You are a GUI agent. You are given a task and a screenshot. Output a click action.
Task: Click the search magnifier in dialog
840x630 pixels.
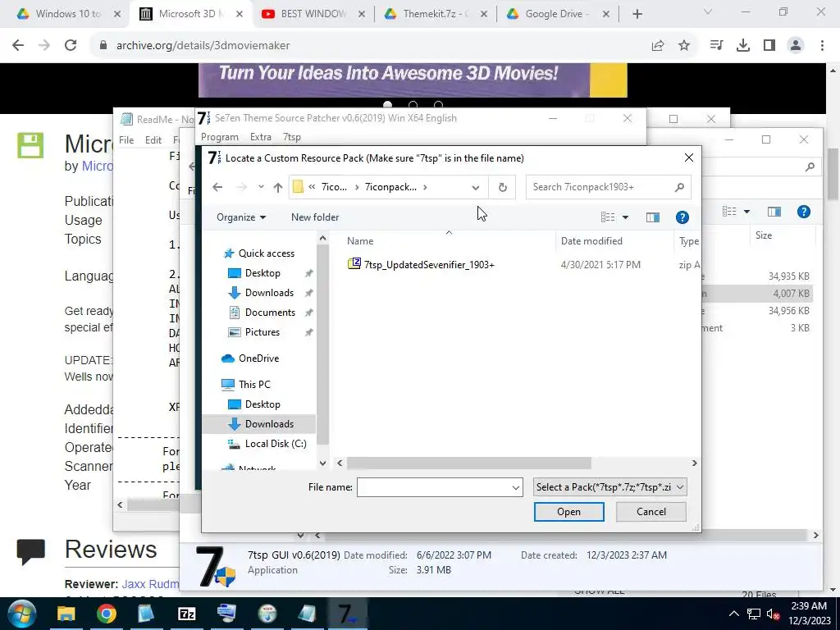pyautogui.click(x=679, y=187)
